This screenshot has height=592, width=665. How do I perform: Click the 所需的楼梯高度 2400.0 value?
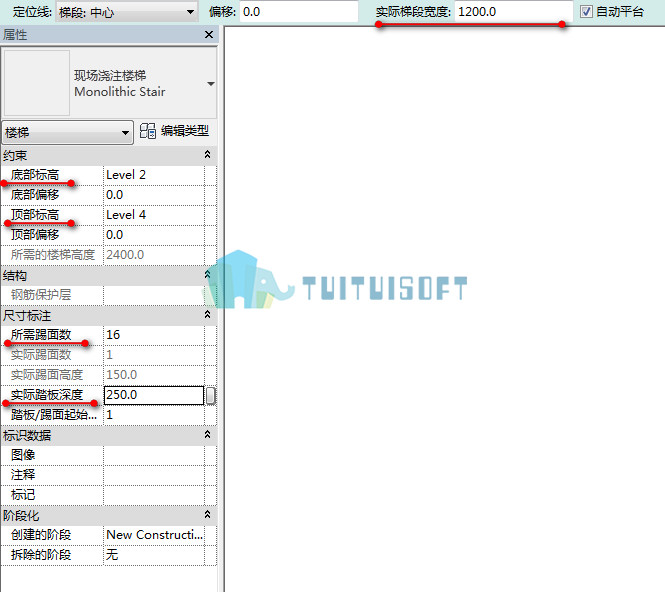[x=154, y=254]
